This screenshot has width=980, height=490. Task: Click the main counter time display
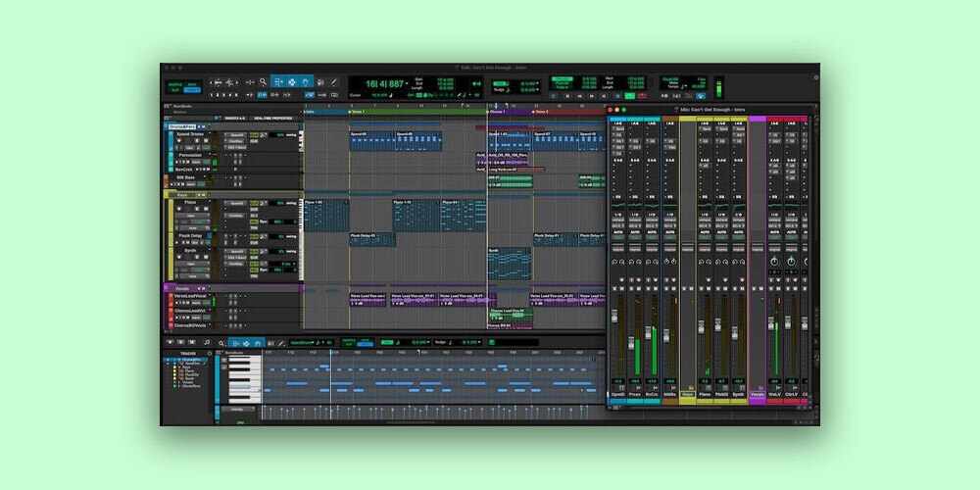[x=384, y=84]
